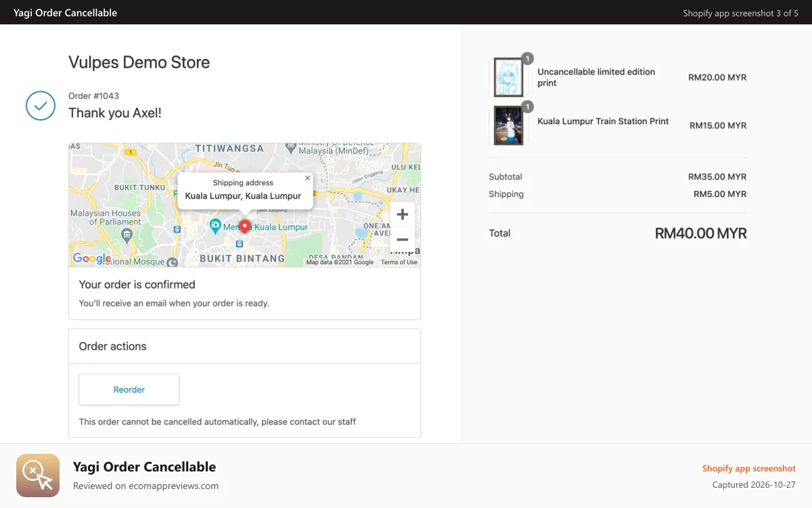The image size is (812, 508).
Task: Click the Reviewed on ecomappreviews.com text
Action: (x=145, y=486)
